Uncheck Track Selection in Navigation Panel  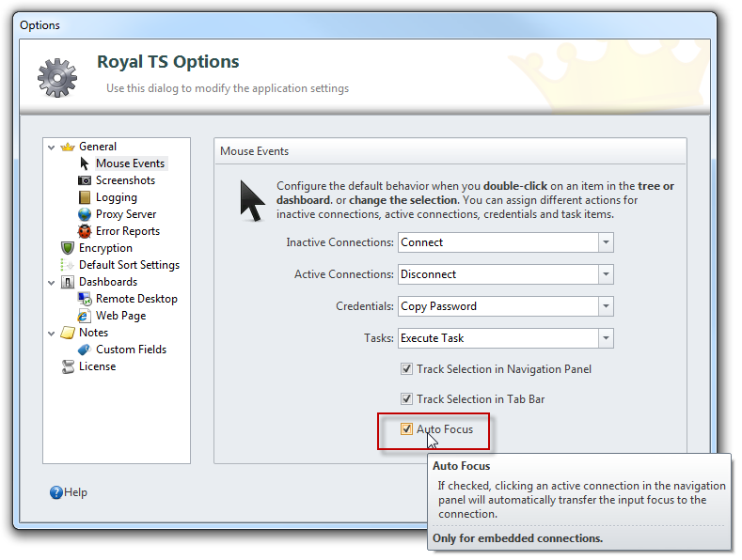click(x=406, y=369)
